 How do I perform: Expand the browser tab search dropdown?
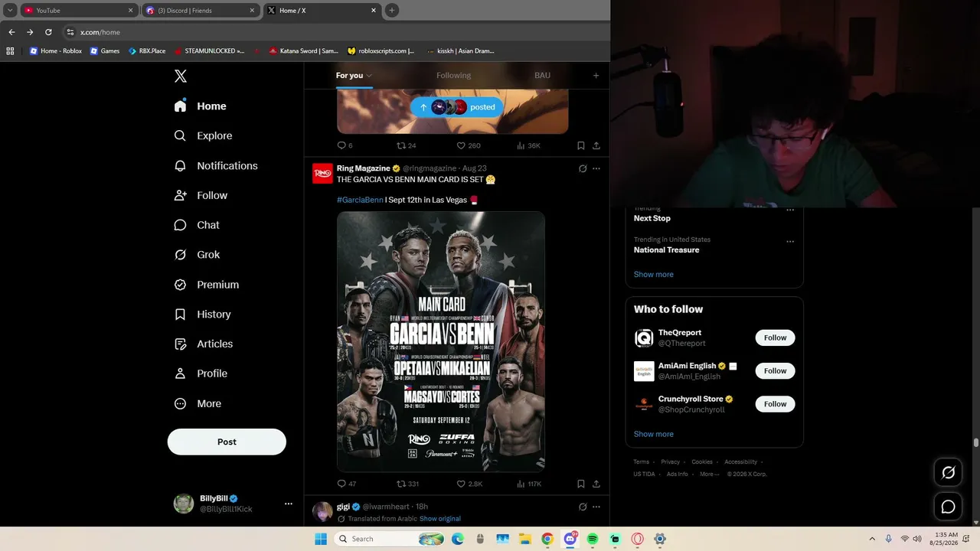coord(10,11)
